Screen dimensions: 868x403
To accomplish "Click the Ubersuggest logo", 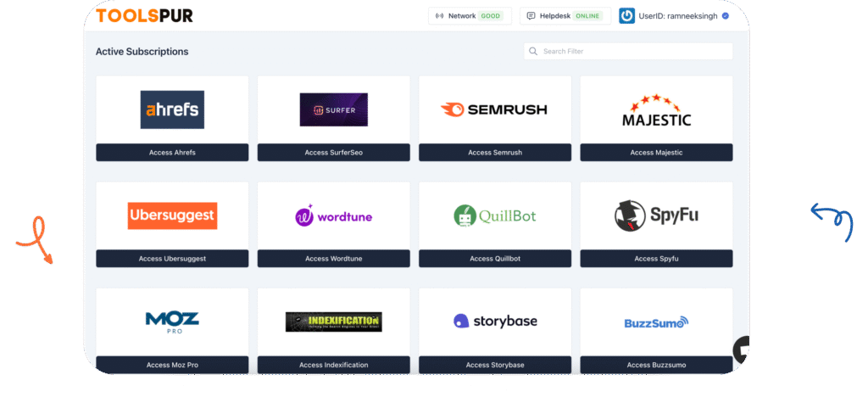I will 172,215.
